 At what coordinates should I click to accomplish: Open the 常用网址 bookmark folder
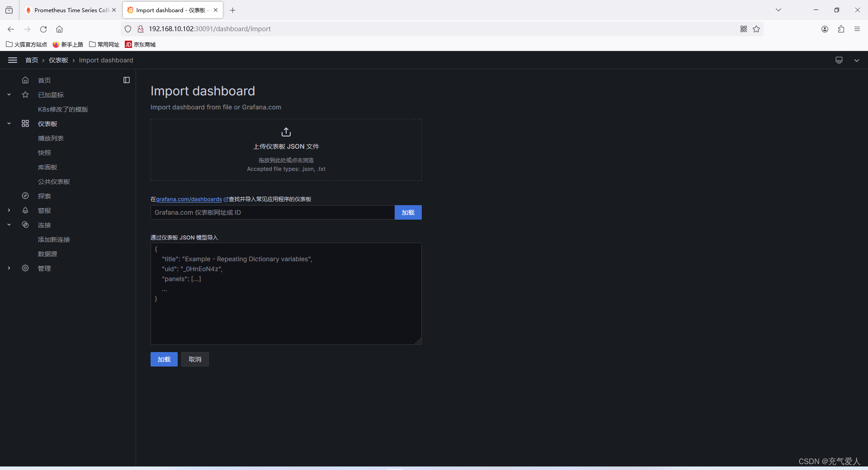pos(104,44)
